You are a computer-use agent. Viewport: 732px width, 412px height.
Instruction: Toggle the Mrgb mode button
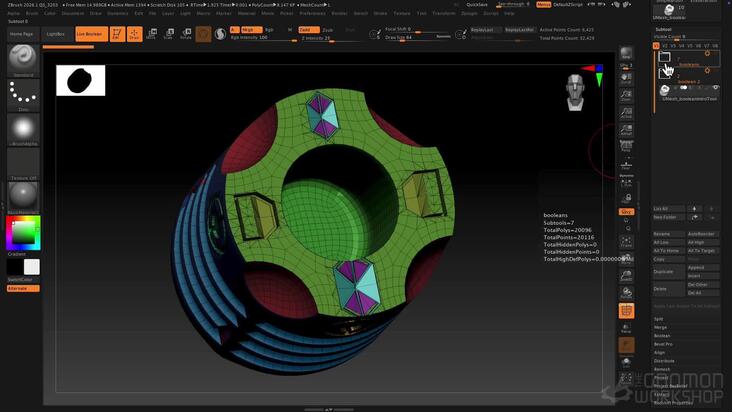[x=251, y=29]
